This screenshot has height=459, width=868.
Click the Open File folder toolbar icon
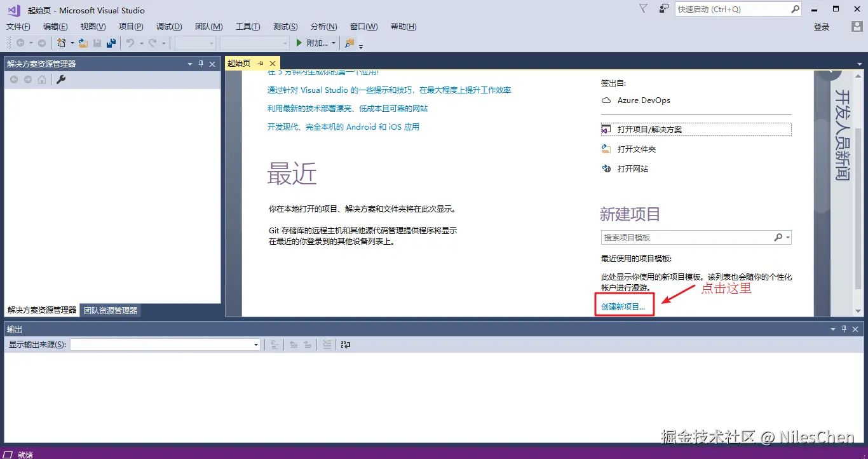pos(83,43)
